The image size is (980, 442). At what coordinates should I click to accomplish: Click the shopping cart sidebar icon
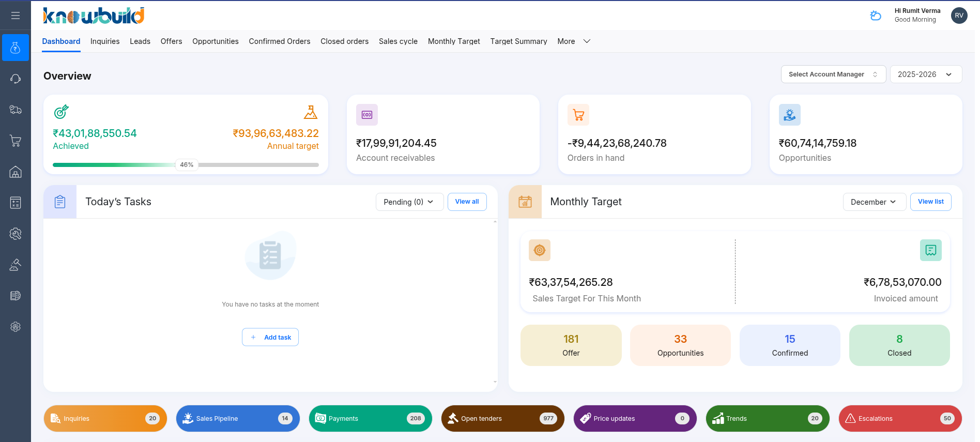[x=16, y=141]
